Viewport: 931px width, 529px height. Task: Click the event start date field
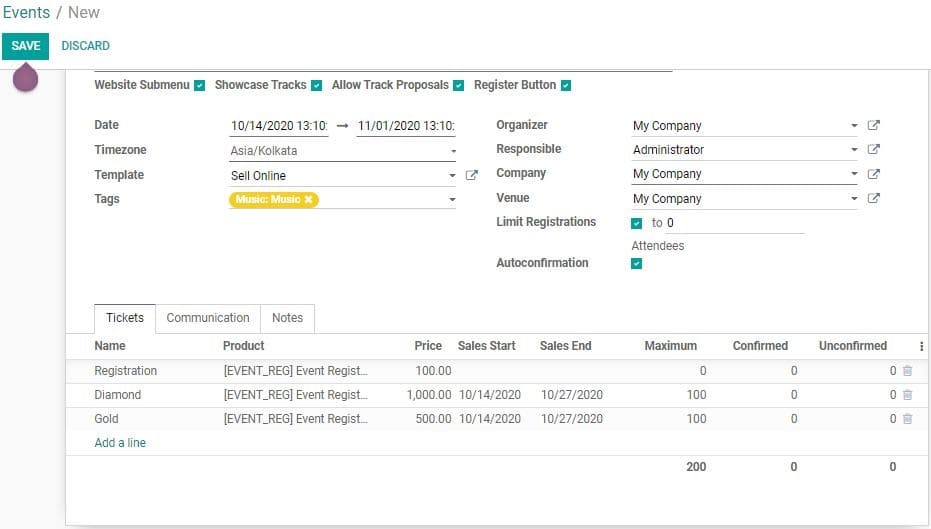pyautogui.click(x=279, y=126)
